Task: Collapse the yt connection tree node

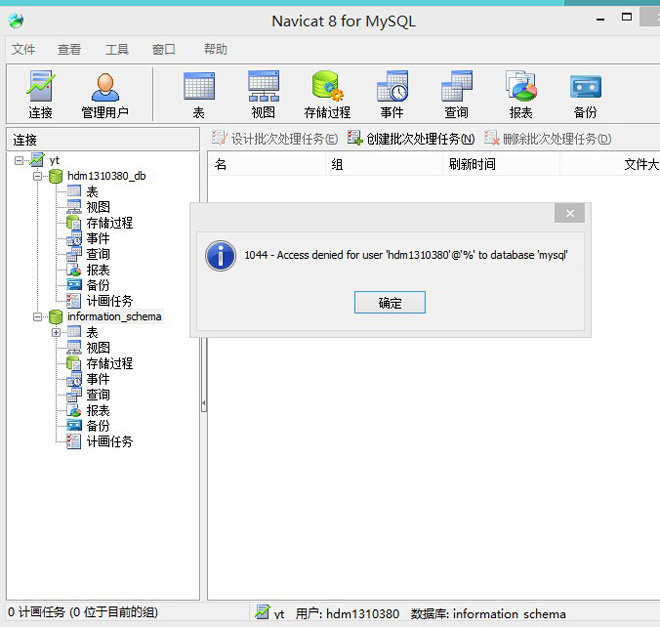Action: 19,160
